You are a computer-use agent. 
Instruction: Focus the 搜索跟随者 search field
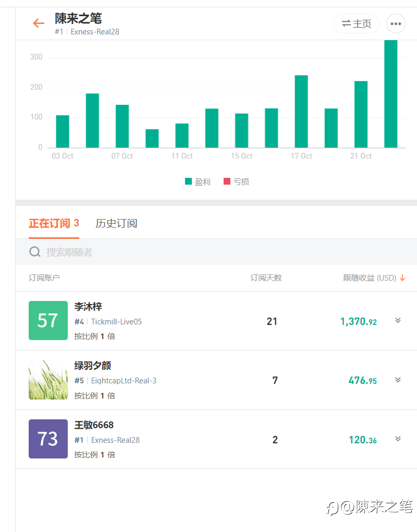(x=216, y=252)
